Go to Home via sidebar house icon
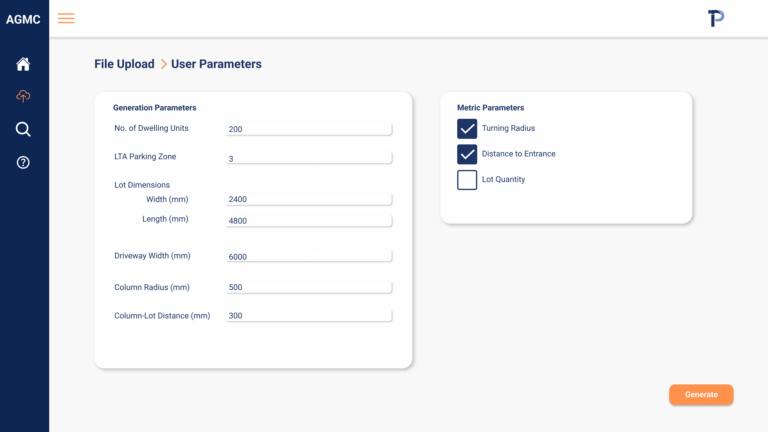768x432 pixels. point(23,64)
